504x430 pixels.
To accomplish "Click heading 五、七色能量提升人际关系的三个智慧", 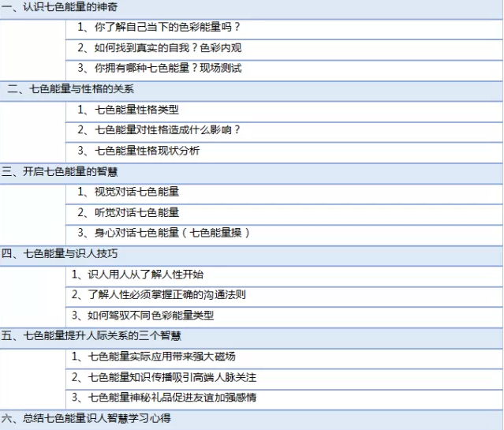I will point(252,338).
